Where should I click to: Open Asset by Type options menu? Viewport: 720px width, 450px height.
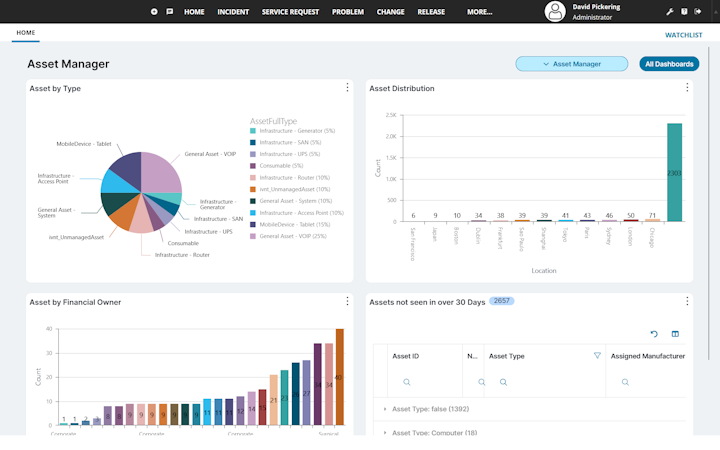[347, 87]
